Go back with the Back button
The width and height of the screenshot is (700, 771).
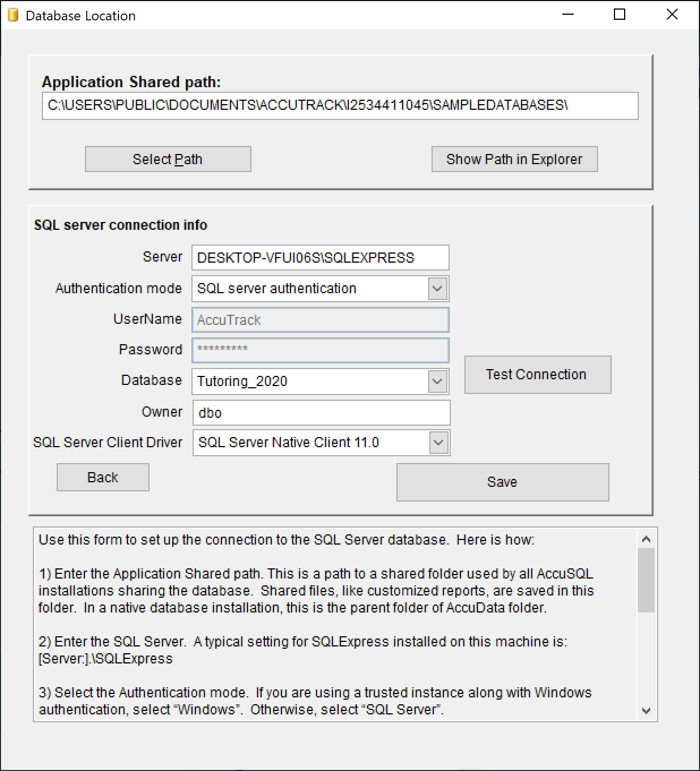[x=103, y=477]
